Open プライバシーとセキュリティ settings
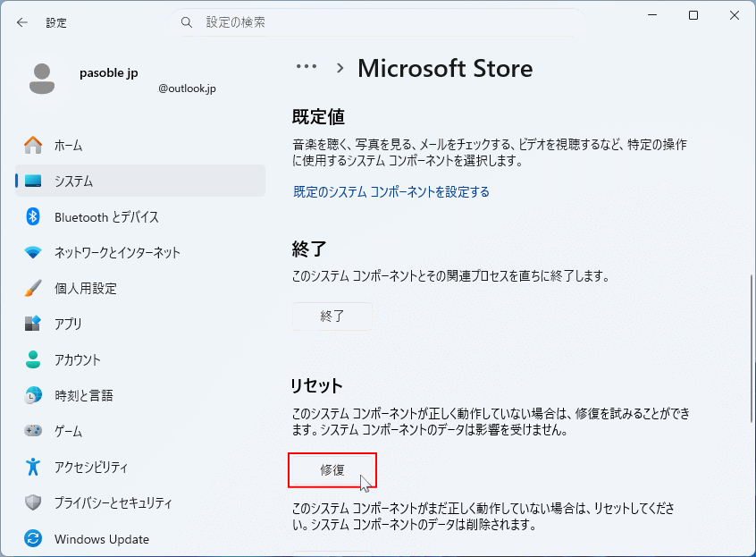 click(x=140, y=502)
